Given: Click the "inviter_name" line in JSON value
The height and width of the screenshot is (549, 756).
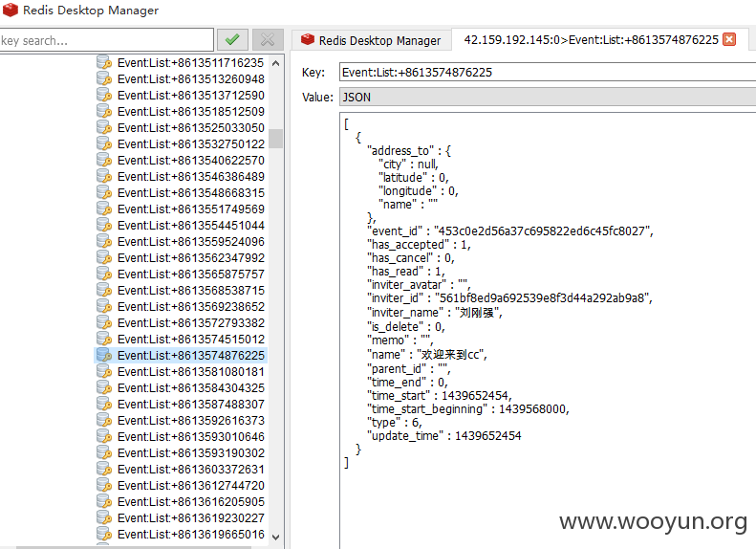Looking at the screenshot, I should pos(435,313).
